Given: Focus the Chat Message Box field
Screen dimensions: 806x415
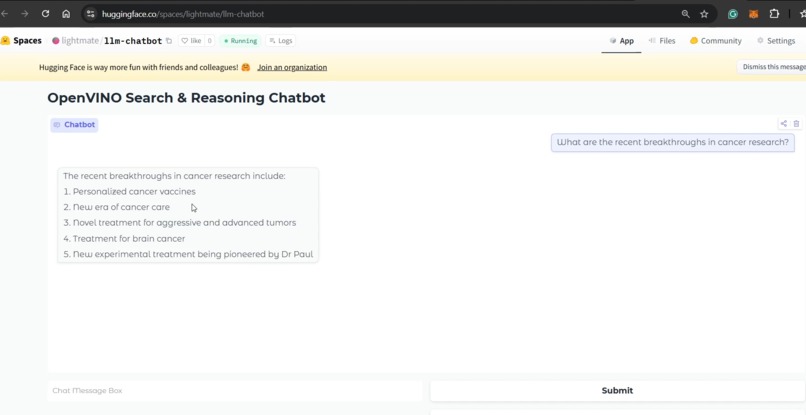Looking at the screenshot, I should click(x=234, y=390).
